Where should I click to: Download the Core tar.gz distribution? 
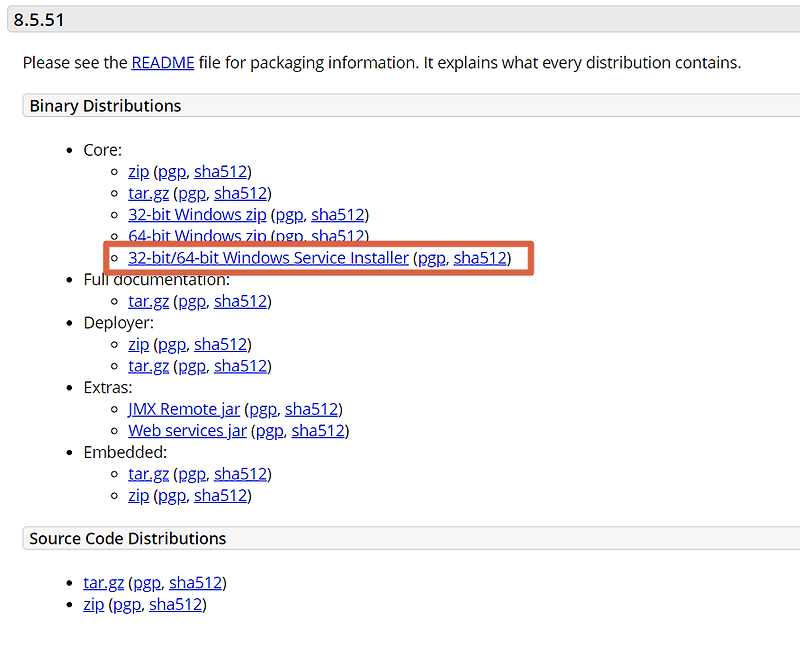pos(148,193)
